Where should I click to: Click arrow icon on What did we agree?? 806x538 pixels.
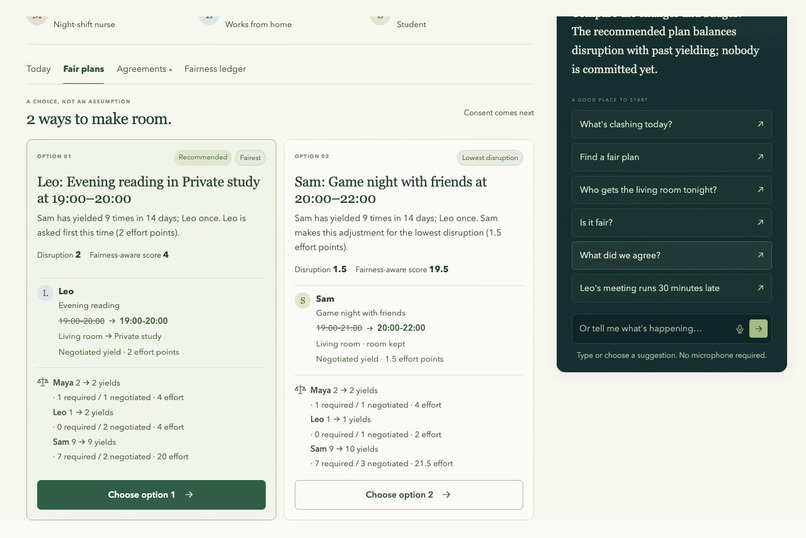pyautogui.click(x=760, y=255)
